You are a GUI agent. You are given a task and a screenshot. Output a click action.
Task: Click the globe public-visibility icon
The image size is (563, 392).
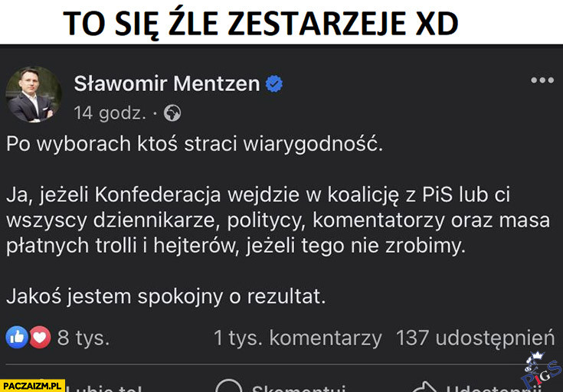pyautogui.click(x=172, y=113)
